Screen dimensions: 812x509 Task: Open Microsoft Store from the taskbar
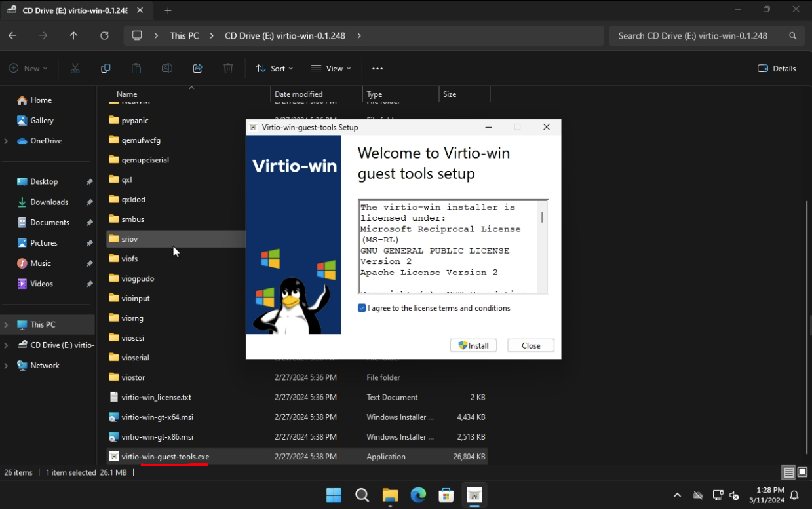[446, 495]
